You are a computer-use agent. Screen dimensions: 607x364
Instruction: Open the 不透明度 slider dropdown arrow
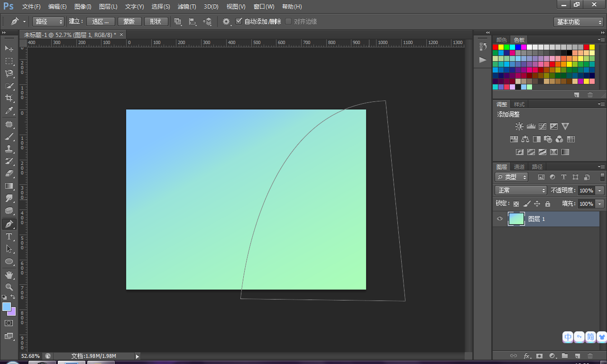point(600,190)
